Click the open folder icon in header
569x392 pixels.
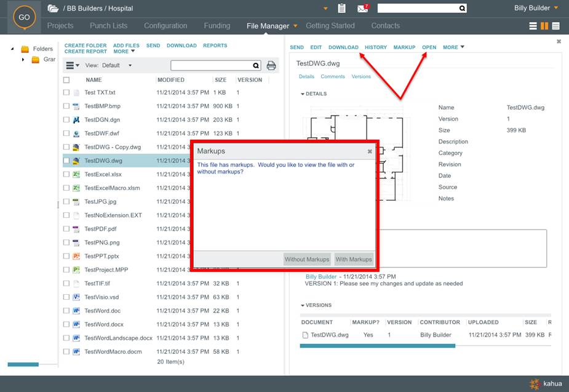(54, 9)
